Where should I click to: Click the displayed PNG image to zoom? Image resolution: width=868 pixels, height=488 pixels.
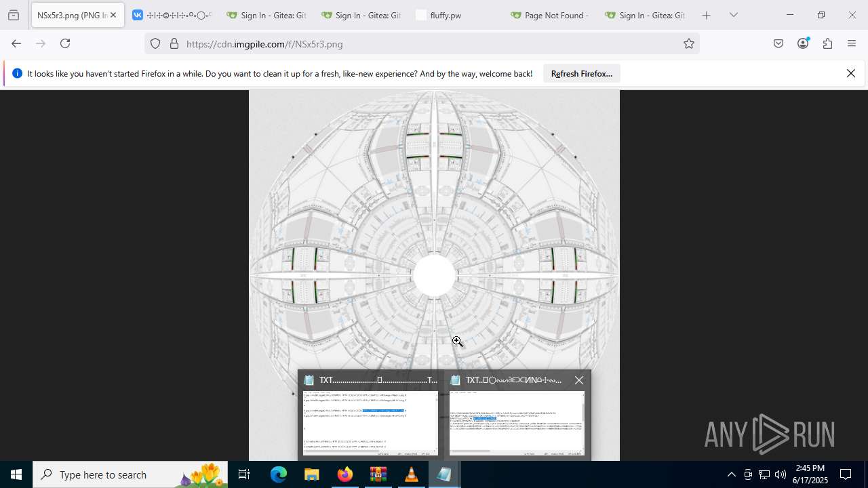point(434,275)
